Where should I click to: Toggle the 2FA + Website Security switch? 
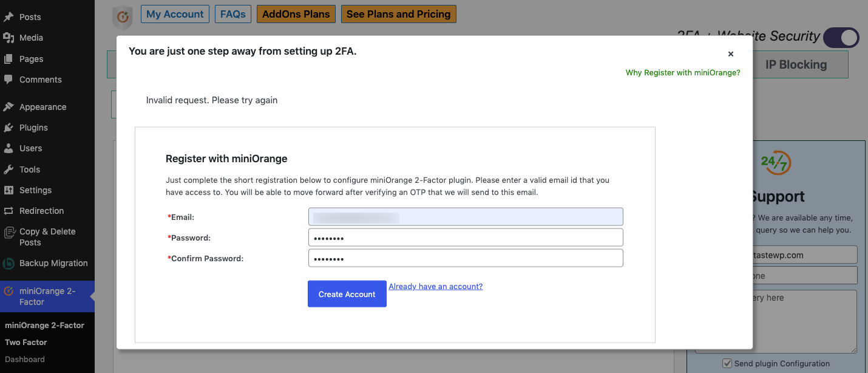tap(841, 37)
